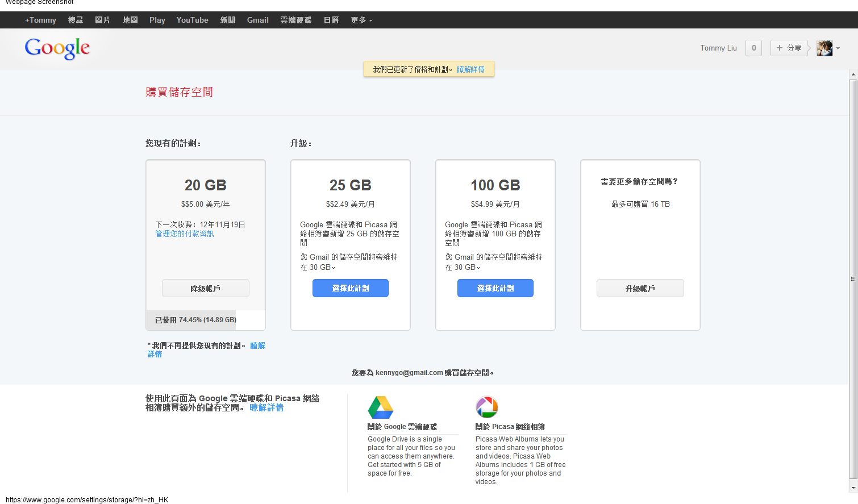
Task: Click the S$4.99 美元/月 price
Action: 495,204
